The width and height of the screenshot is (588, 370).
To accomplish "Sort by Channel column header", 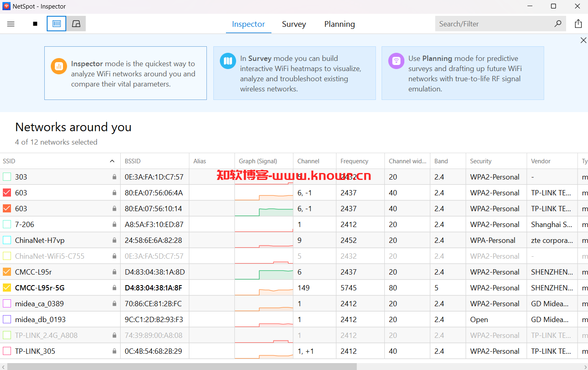I will (x=315, y=161).
